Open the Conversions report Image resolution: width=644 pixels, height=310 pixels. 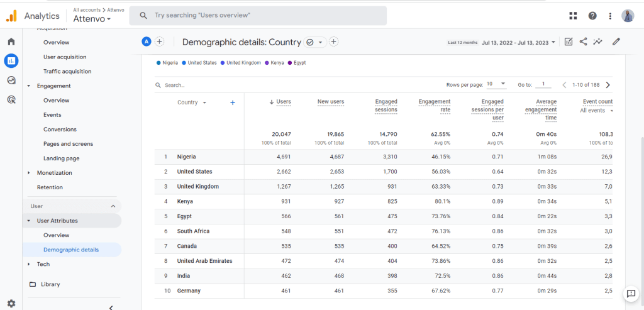pos(60,130)
